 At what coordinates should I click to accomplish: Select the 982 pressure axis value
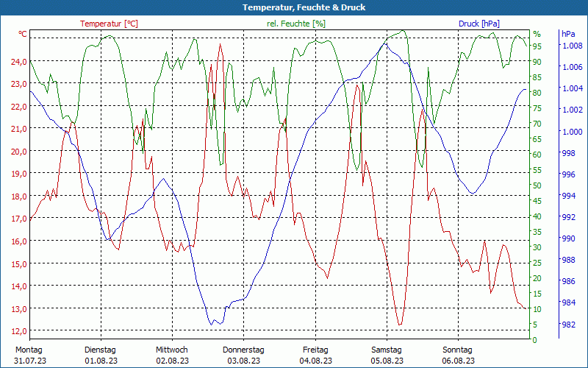tap(569, 325)
